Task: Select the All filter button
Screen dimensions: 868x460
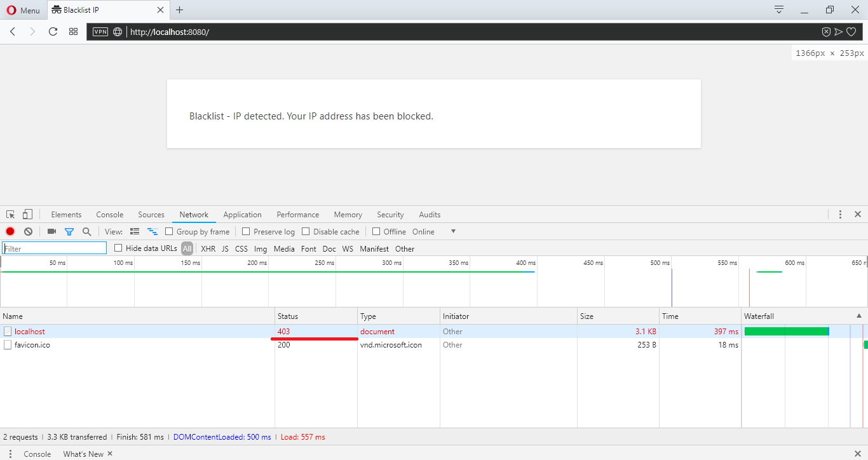Action: tap(187, 249)
